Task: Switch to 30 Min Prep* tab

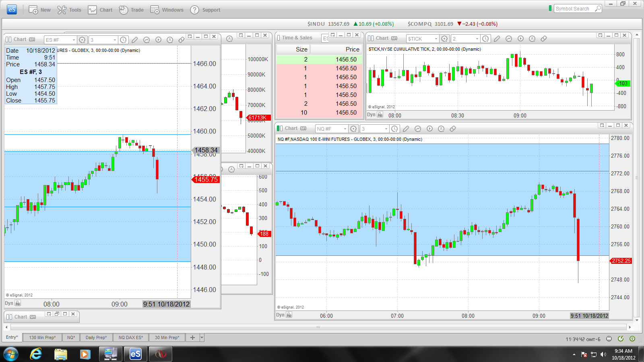Action: pos(167,337)
